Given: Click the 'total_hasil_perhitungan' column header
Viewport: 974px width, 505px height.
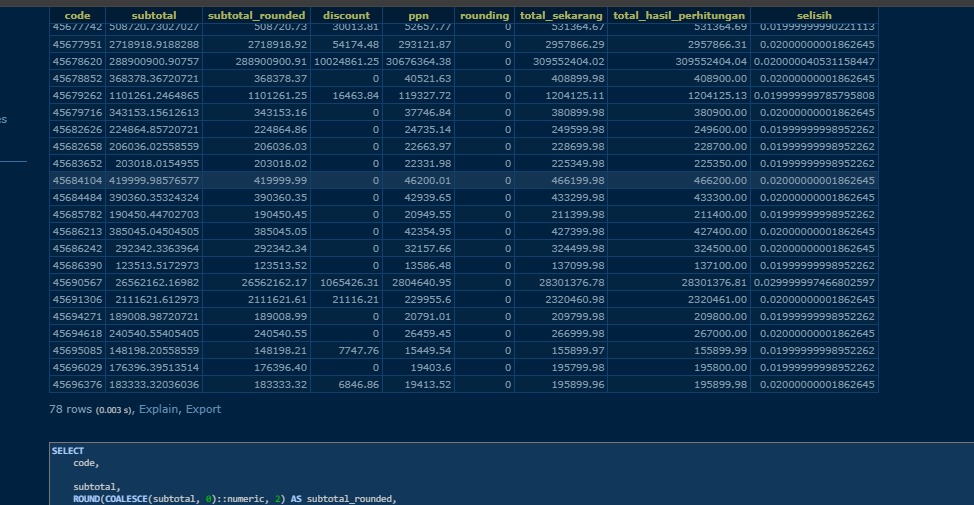Looking at the screenshot, I should point(679,16).
